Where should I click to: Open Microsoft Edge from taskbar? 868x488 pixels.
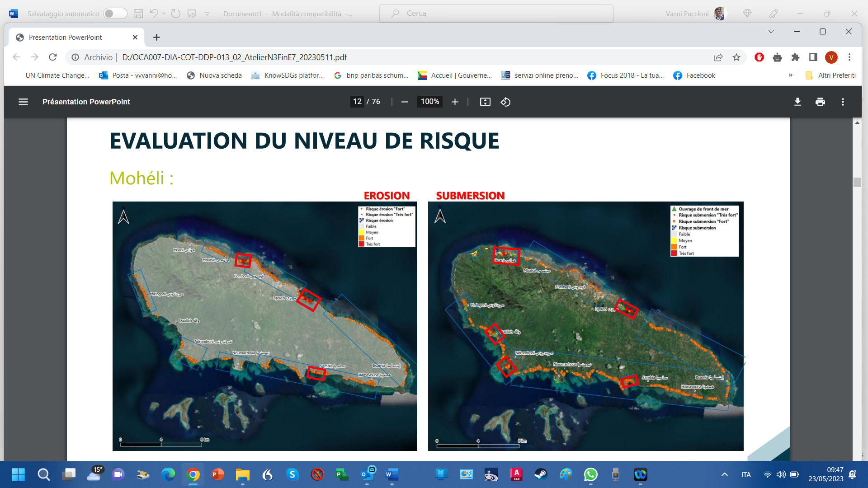168,474
